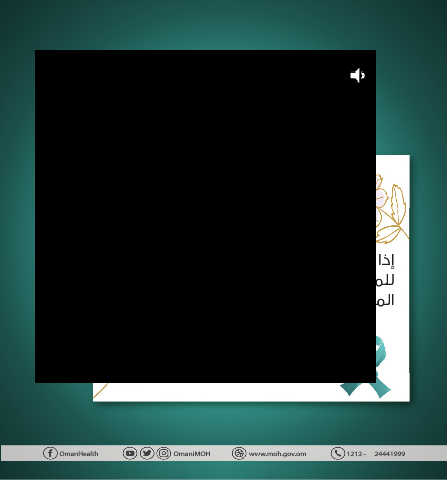The width and height of the screenshot is (447, 480).
Task: Click the black video player area
Action: click(x=205, y=217)
